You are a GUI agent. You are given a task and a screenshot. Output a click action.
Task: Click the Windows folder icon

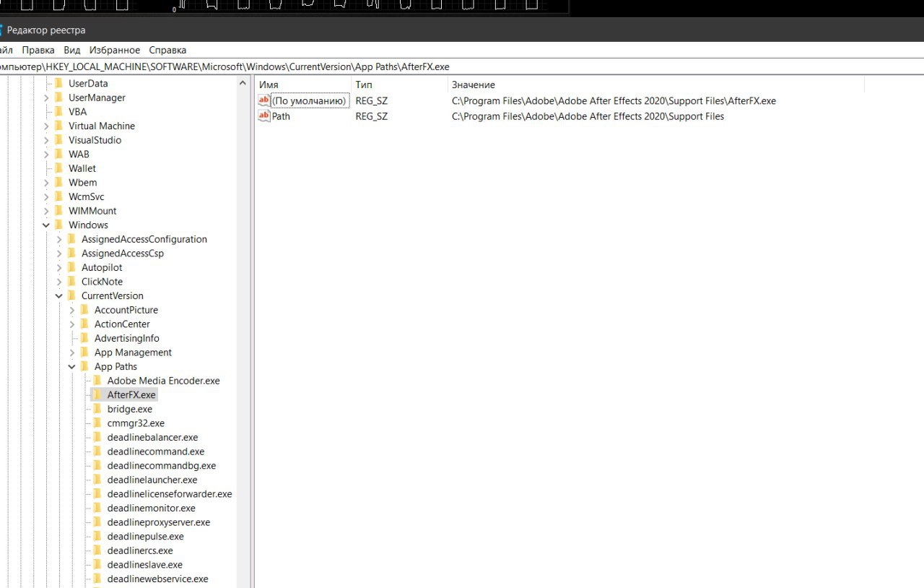click(59, 225)
